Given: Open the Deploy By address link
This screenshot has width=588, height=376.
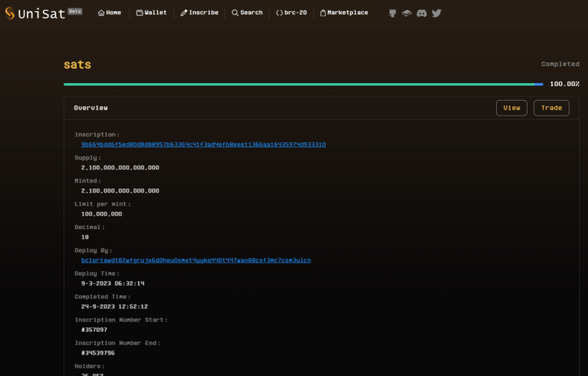Looking at the screenshot, I should (x=196, y=260).
